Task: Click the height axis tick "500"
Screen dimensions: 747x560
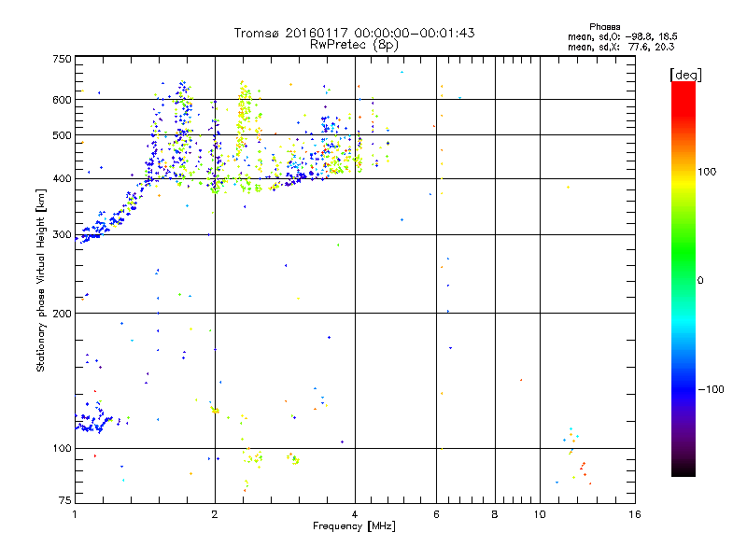Action: 62,135
